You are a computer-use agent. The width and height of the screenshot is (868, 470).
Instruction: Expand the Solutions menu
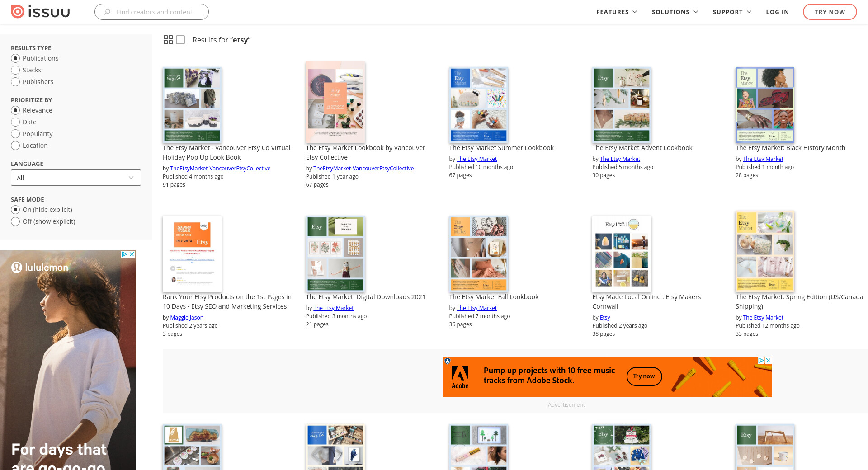675,12
